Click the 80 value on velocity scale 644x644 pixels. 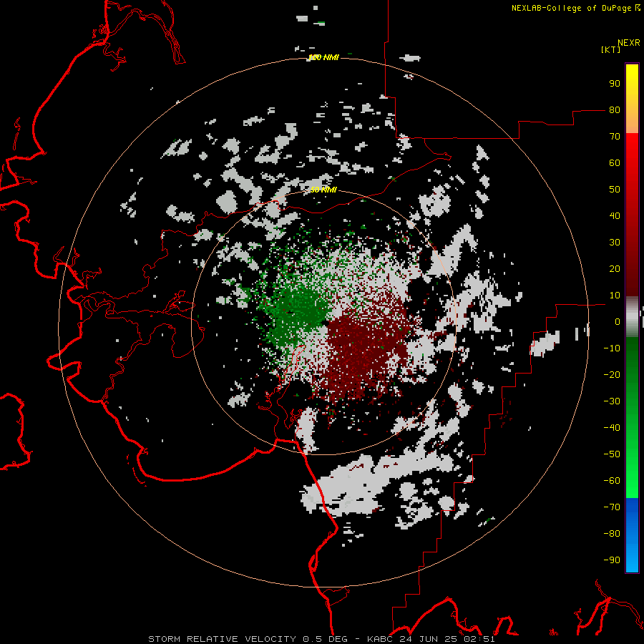(615, 109)
